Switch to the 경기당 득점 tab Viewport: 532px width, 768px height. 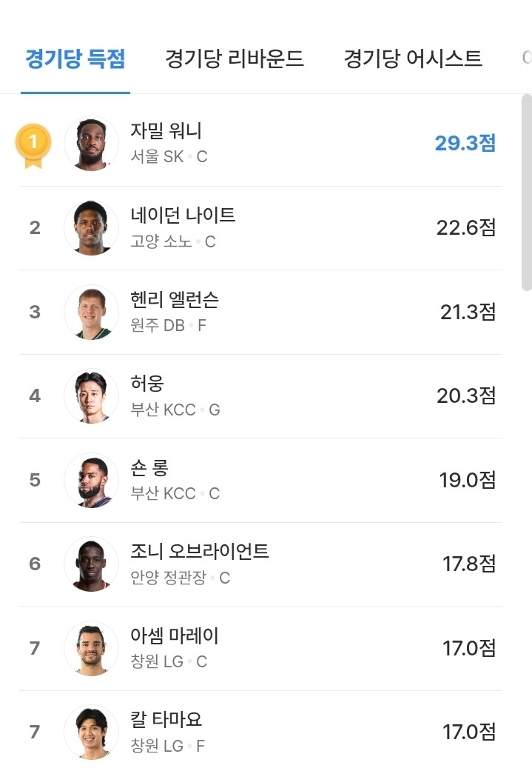(75, 59)
